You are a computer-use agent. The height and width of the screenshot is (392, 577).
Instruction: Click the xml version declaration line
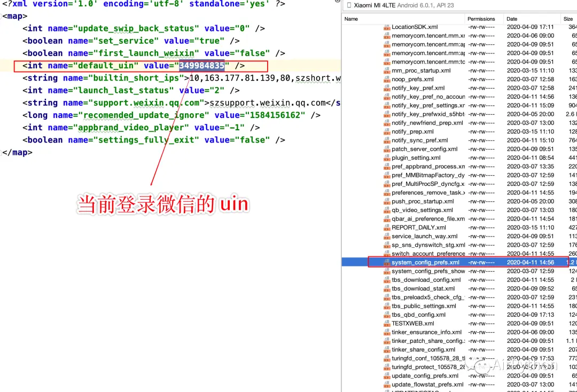click(144, 4)
